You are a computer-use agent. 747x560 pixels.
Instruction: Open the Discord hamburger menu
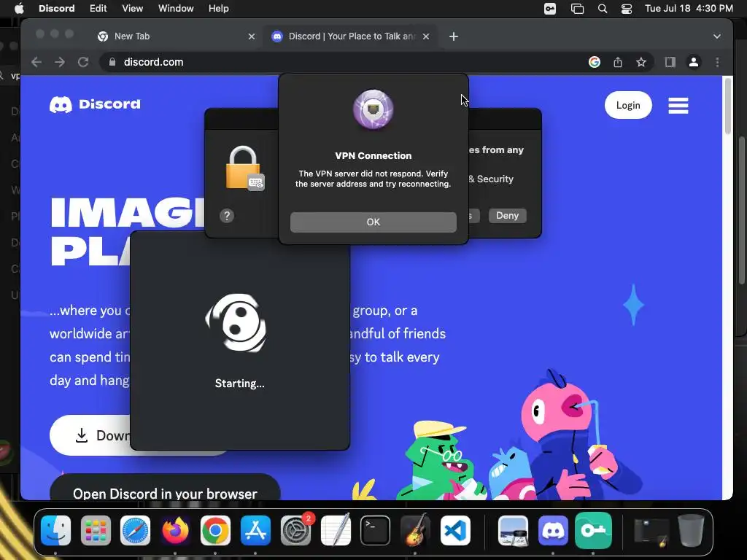(678, 105)
